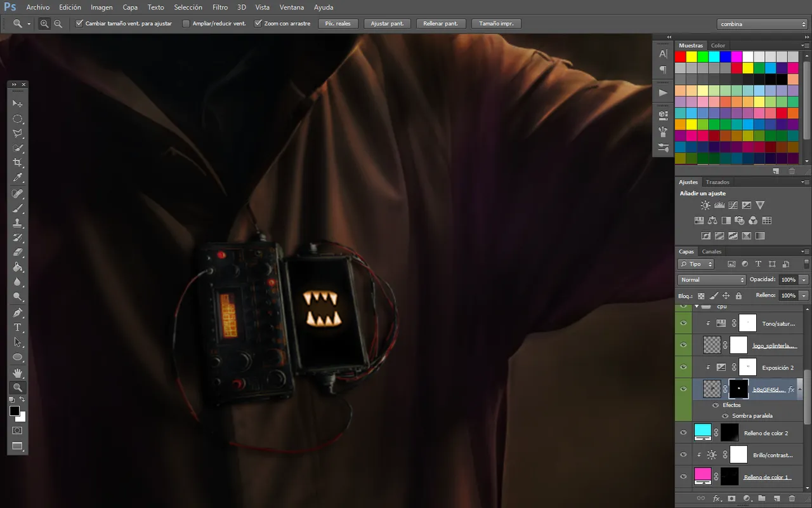
Task: Enable 'Ampliar/reducir vent.' checkbox
Action: tap(186, 23)
